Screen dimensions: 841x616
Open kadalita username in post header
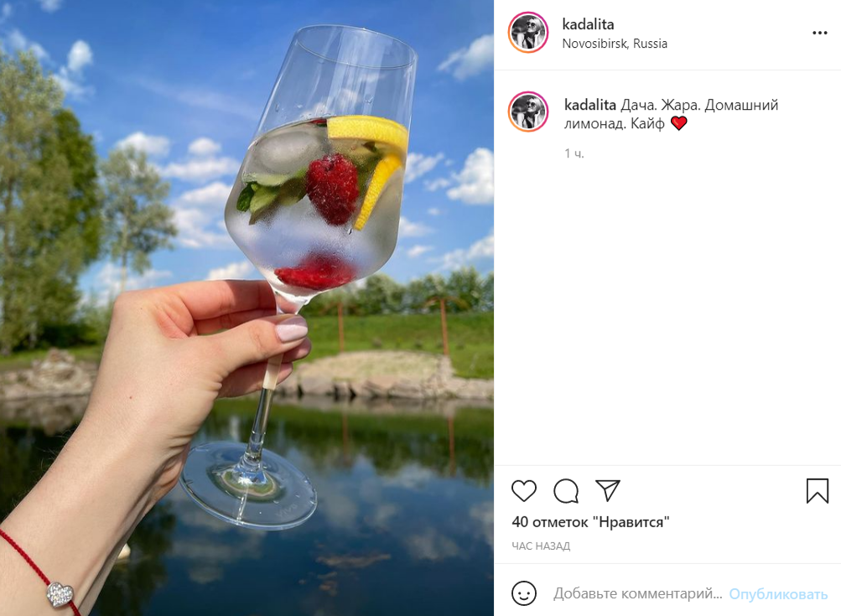point(588,24)
